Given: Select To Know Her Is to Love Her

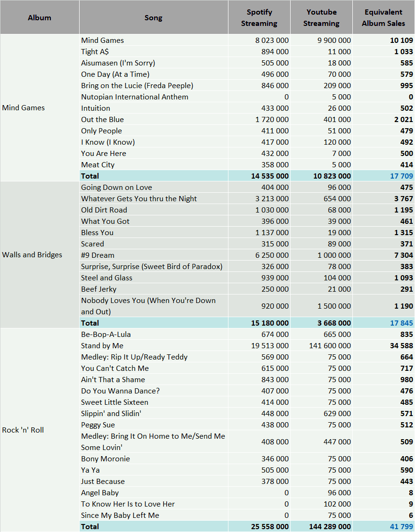Looking at the screenshot, I should (154, 504).
